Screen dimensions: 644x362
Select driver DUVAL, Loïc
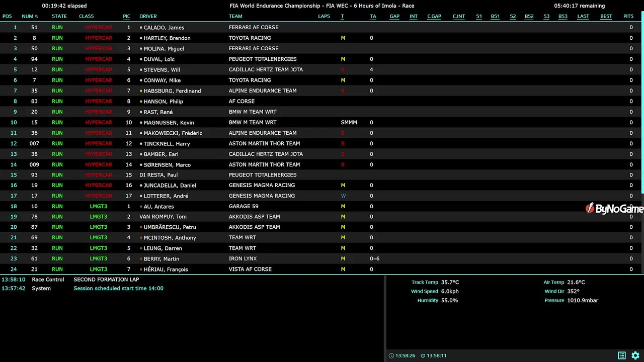159,59
